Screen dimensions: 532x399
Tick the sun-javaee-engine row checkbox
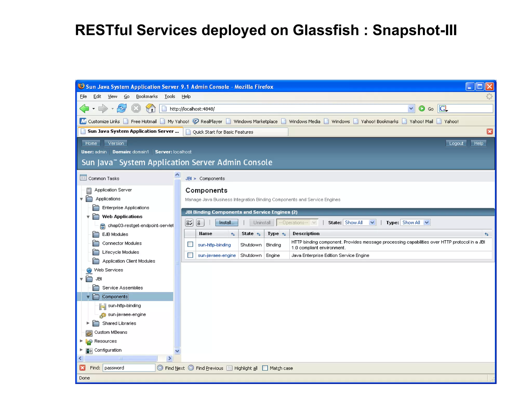190,255
